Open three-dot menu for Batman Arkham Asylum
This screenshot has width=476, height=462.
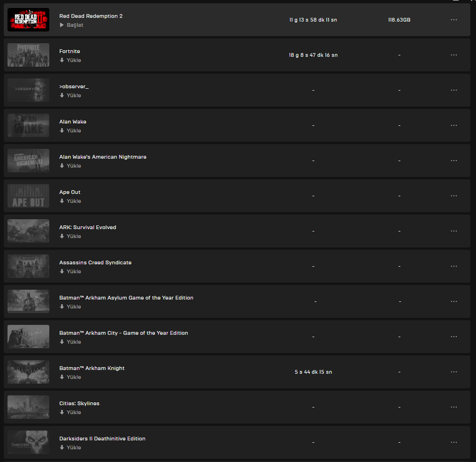tap(454, 301)
